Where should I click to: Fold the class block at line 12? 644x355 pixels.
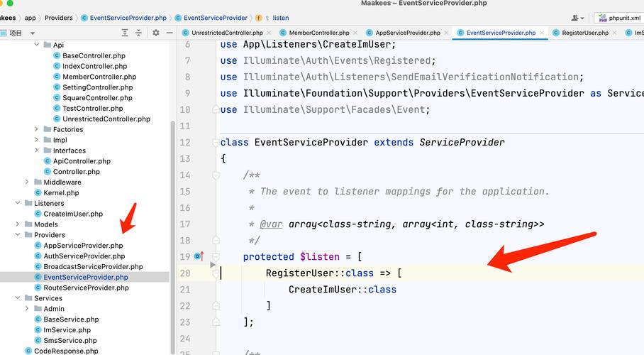pyautogui.click(x=216, y=143)
